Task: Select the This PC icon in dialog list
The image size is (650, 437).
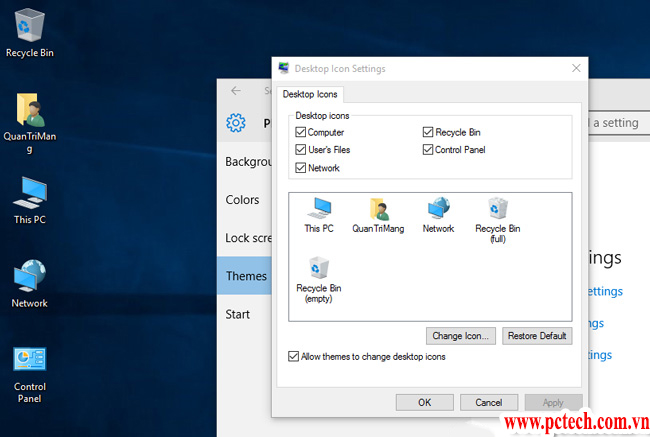Action: [x=319, y=214]
